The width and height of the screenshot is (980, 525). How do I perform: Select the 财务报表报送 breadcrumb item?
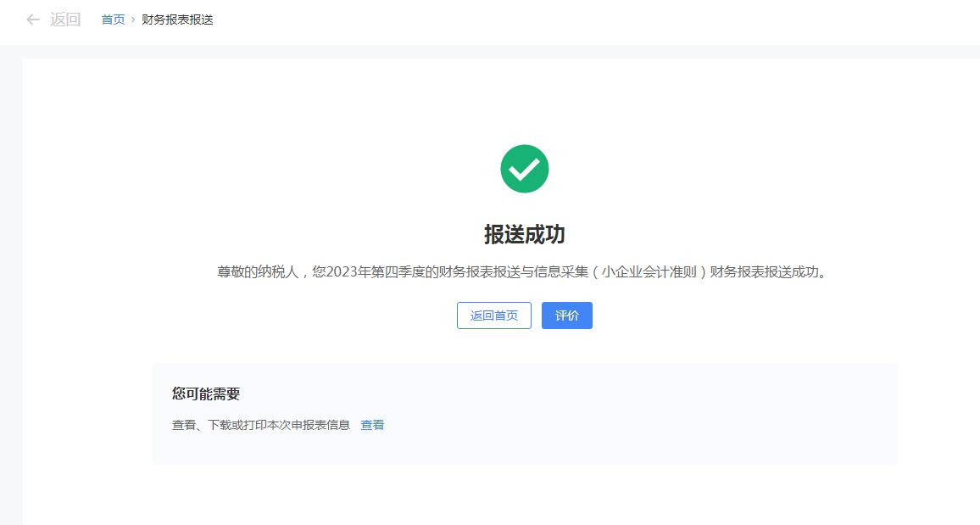(177, 20)
